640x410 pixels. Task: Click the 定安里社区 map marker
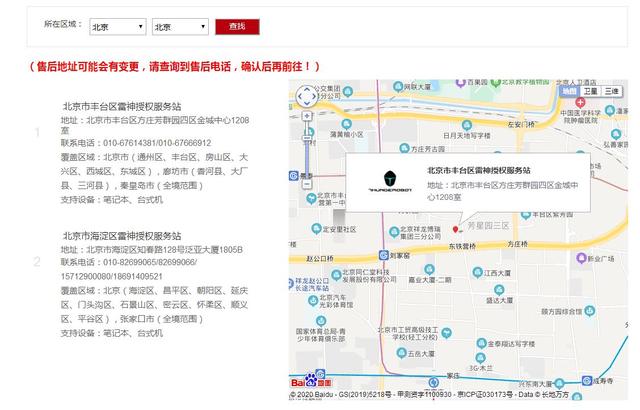coord(316,228)
